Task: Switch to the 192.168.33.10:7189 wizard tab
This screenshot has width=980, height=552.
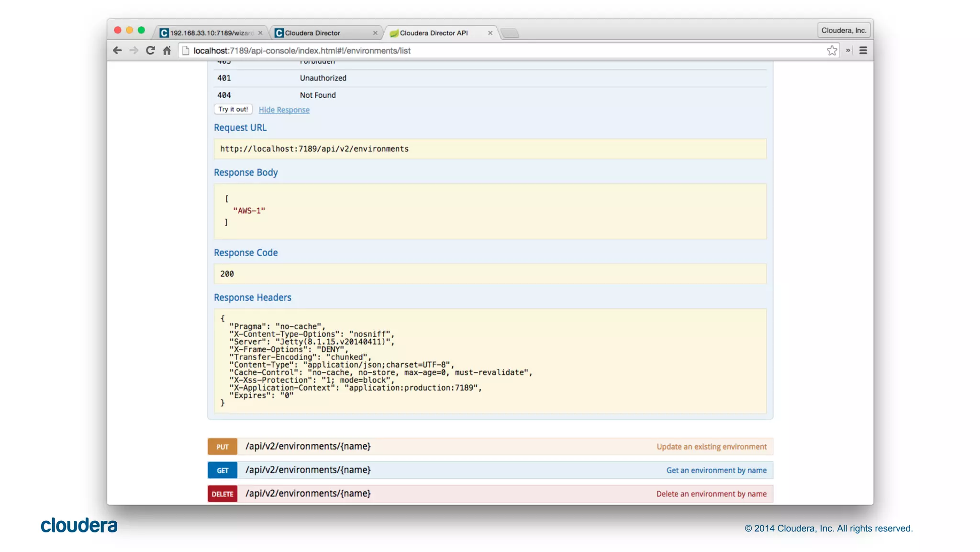Action: 211,33
